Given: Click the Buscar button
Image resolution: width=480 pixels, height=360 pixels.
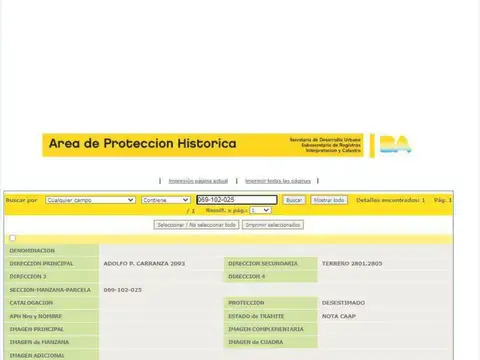Looking at the screenshot, I should click(294, 200).
